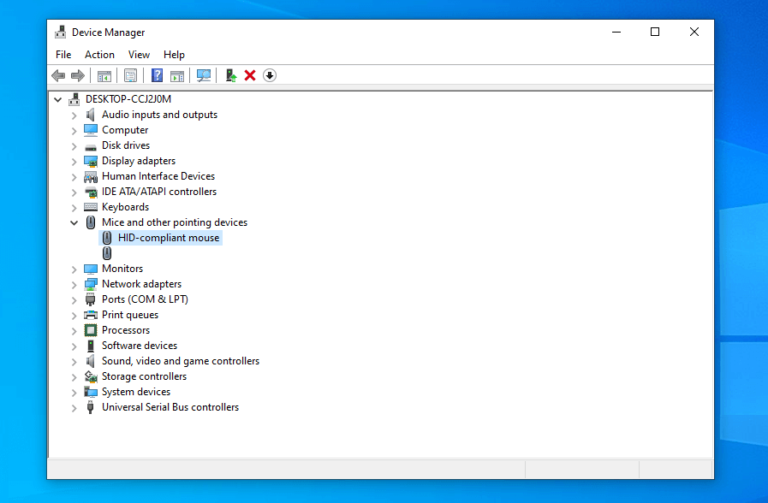Click the Disable device down-arrow icon
Screen dimensions: 768x503
pos(269,75)
